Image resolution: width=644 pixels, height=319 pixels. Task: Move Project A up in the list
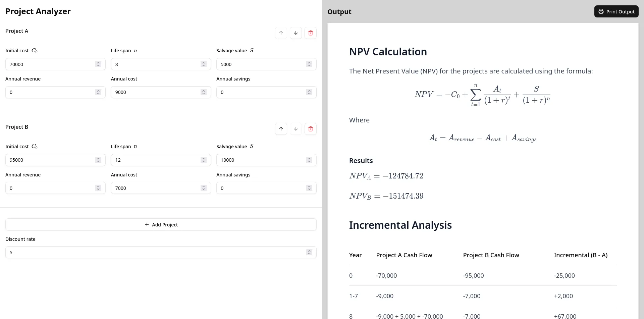[x=281, y=33]
